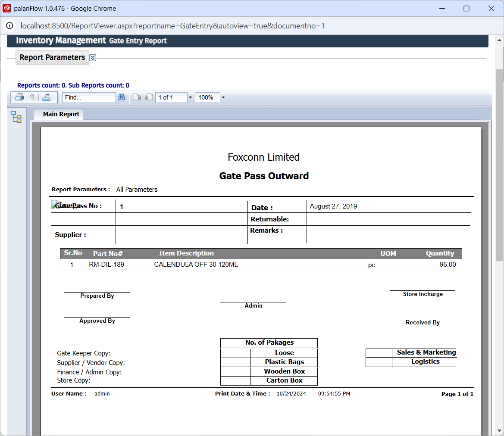The image size is (504, 436).
Task: Click the drill-up arrow icon in toolbar
Action: 32,97
